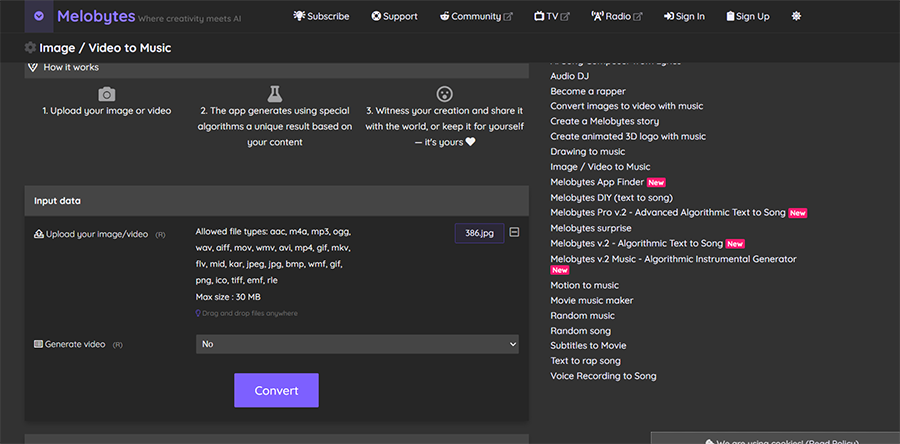
Task: Open the Voice Recording to Song link
Action: click(x=603, y=376)
